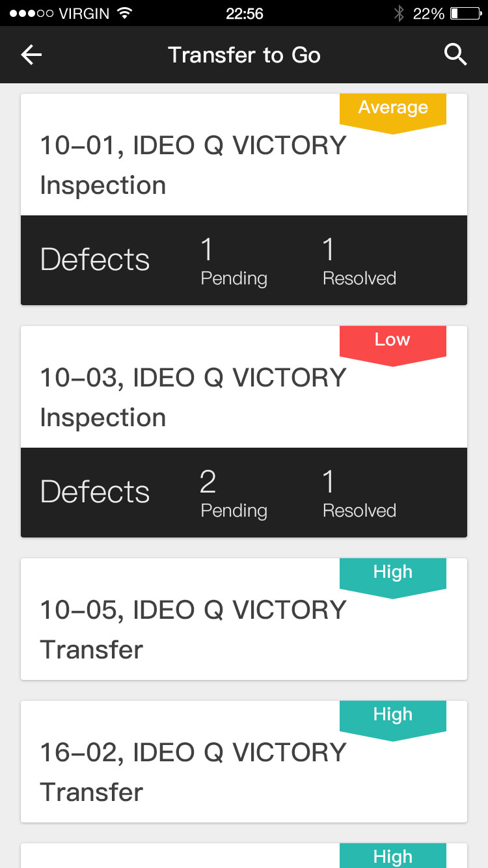Open search with magnifier icon

(455, 55)
